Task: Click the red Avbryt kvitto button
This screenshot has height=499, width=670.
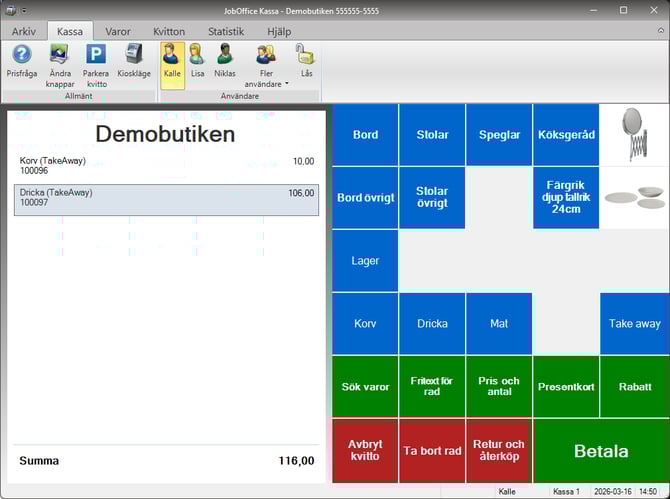Action: point(365,451)
